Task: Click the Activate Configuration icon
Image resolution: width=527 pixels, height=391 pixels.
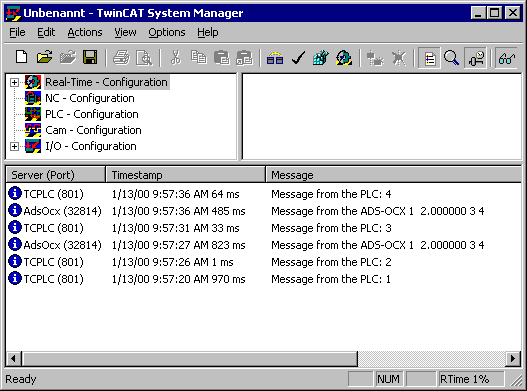Action: pyautogui.click(x=321, y=57)
